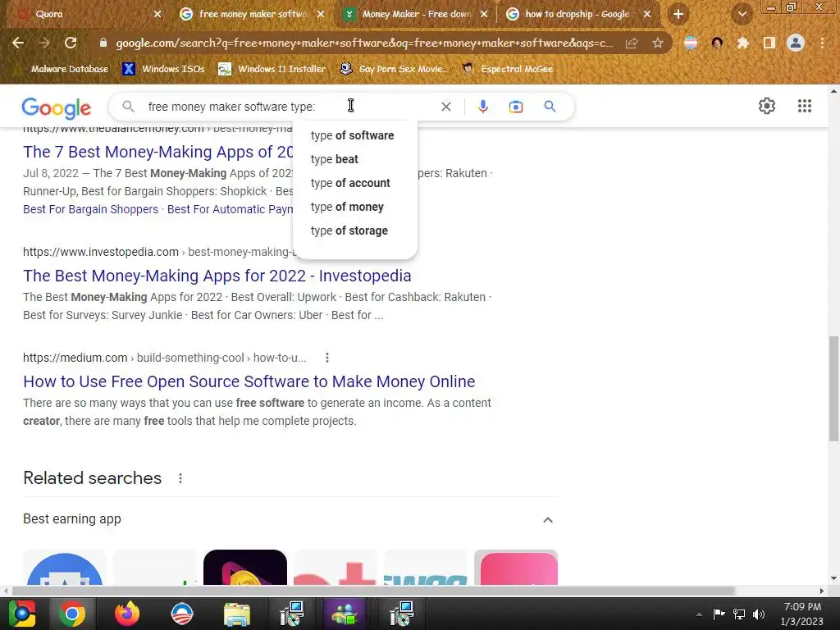Choose suggestion 'type of software'
This screenshot has width=840, height=630.
(353, 135)
